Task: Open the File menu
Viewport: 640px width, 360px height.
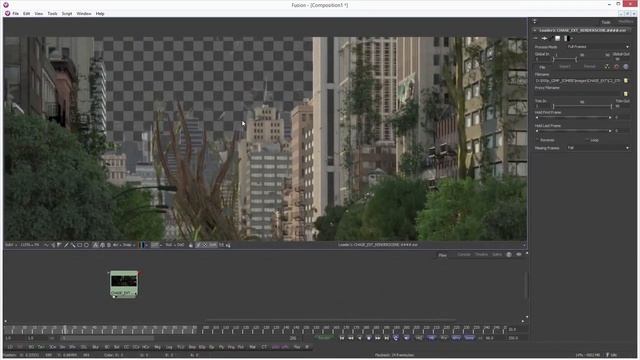Action: 16,13
